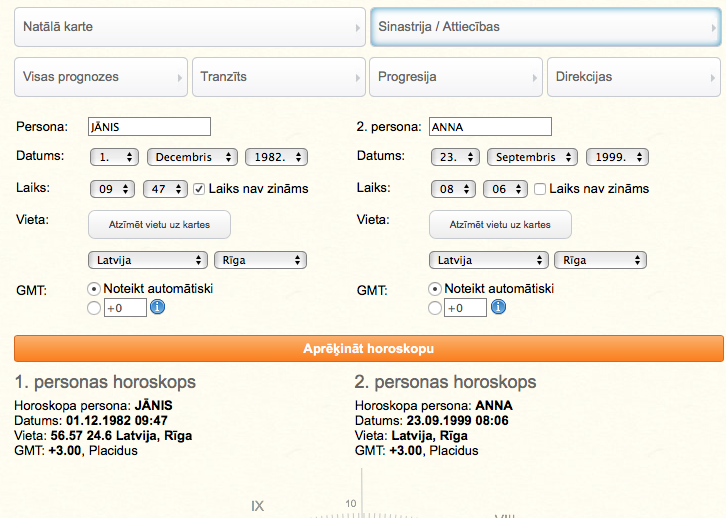Select person 1 'Noteikt automātiski' radio button

click(x=94, y=289)
